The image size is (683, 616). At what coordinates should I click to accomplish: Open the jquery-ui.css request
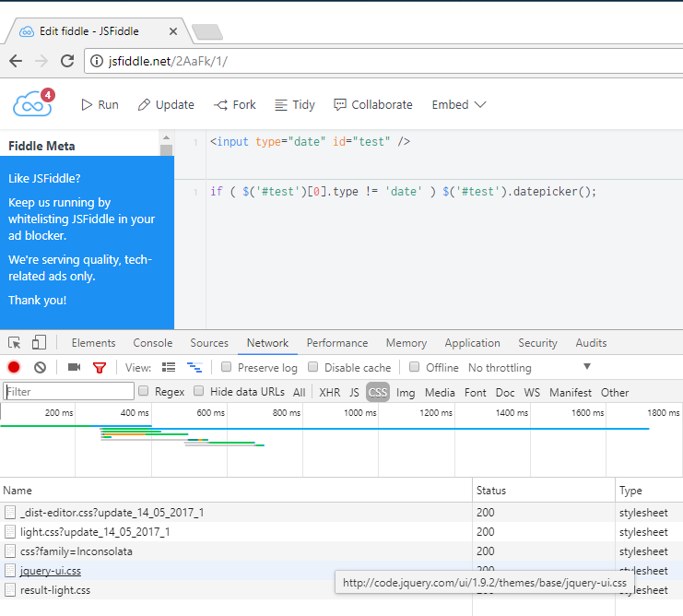tap(51, 571)
